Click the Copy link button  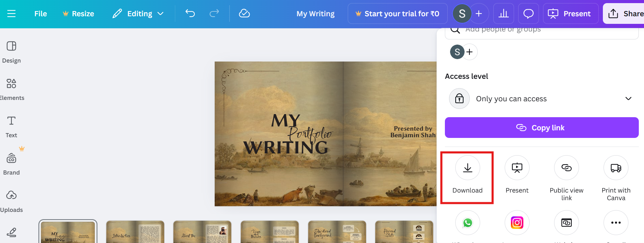click(x=542, y=128)
